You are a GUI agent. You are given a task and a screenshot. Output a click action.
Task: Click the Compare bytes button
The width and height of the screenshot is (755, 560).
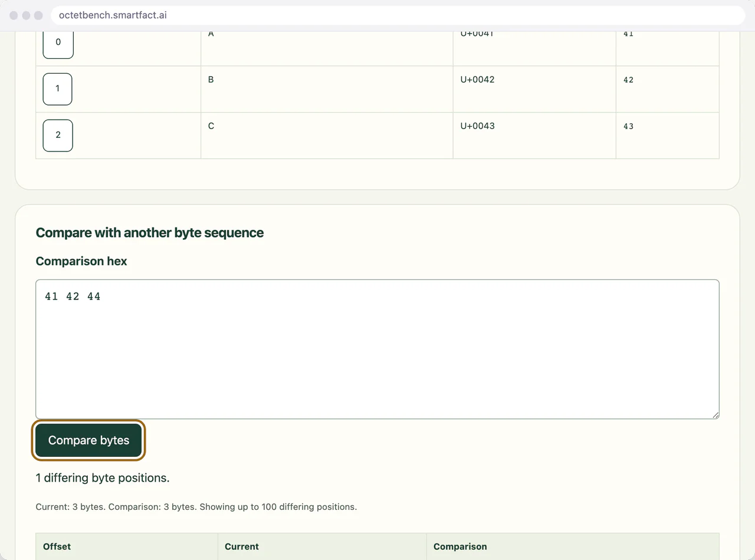(x=88, y=440)
